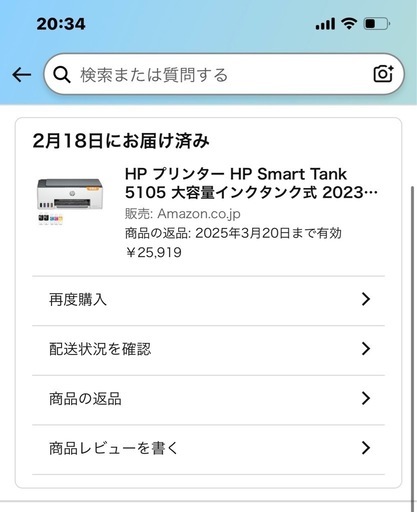Open the HP Smart Tank 5105 product title
The image size is (417, 512).
pos(251,183)
